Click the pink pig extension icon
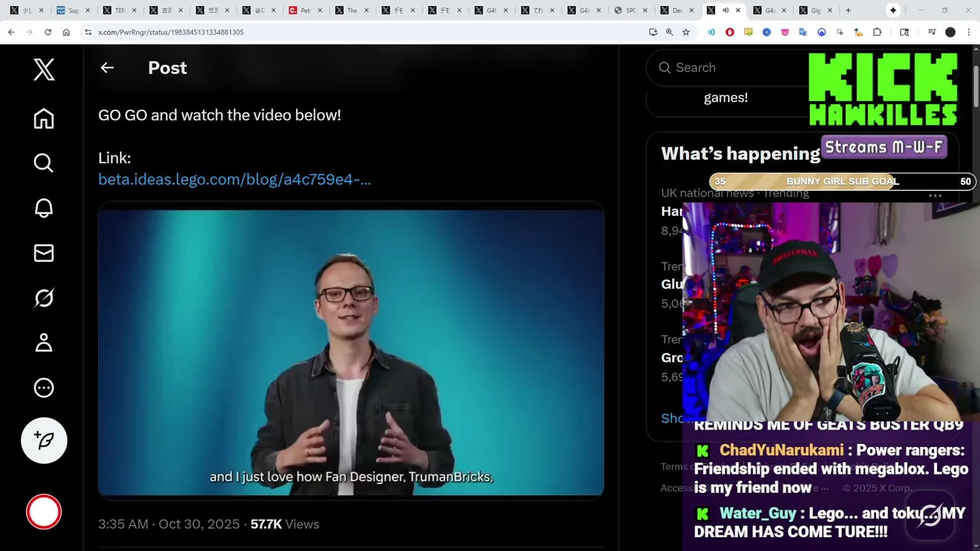This screenshot has width=980, height=551. 785,32
